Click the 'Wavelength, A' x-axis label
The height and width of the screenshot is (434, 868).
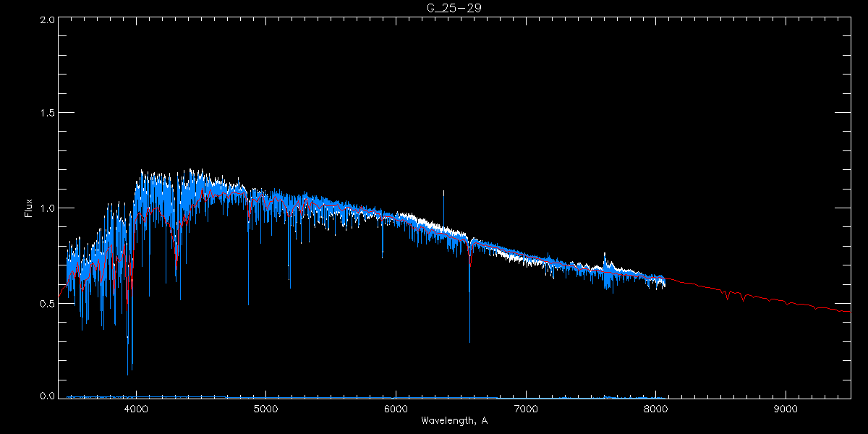454,421
